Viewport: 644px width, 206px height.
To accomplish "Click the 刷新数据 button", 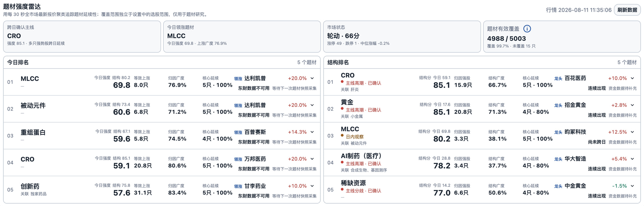I will point(627,10).
